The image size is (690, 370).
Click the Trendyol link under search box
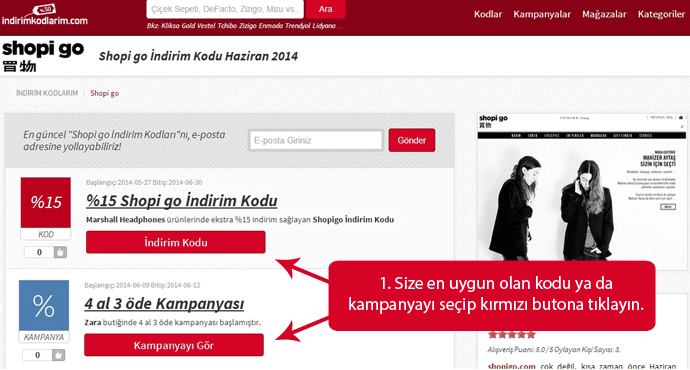(297, 26)
